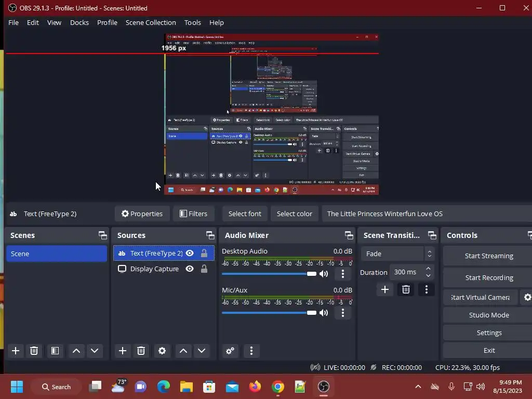Viewport: 532px width, 399px height.
Task: Increase Duration with up stepper arrow
Action: point(429,269)
